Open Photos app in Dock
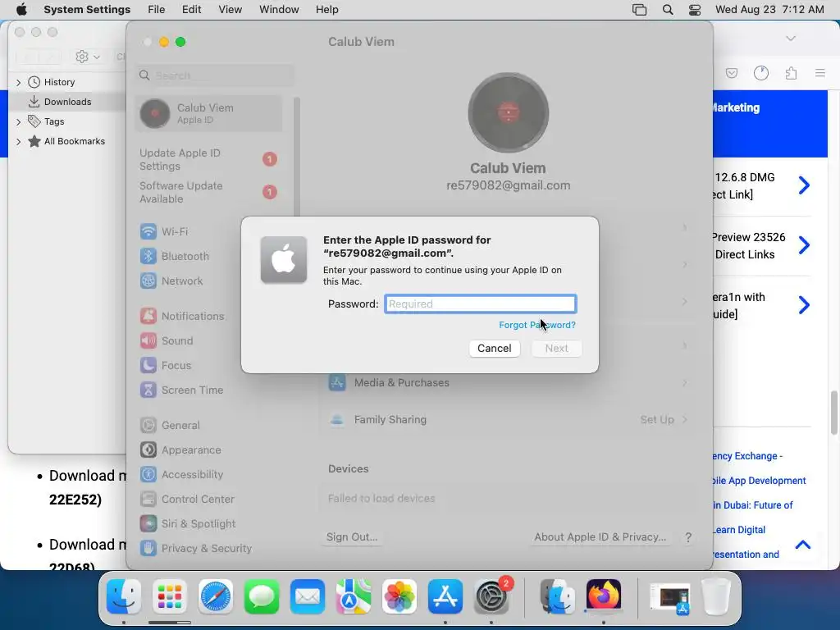 [399, 596]
